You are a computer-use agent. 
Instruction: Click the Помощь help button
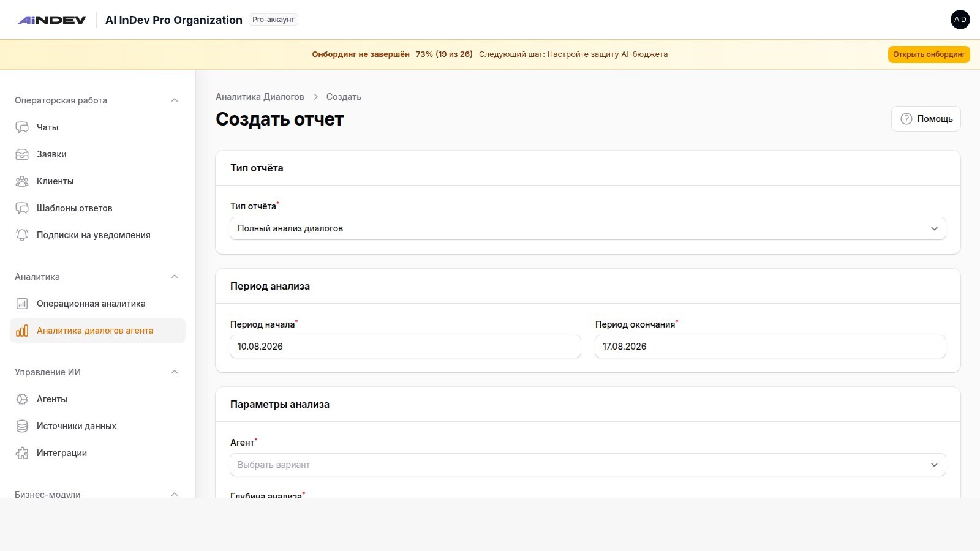coord(926,119)
